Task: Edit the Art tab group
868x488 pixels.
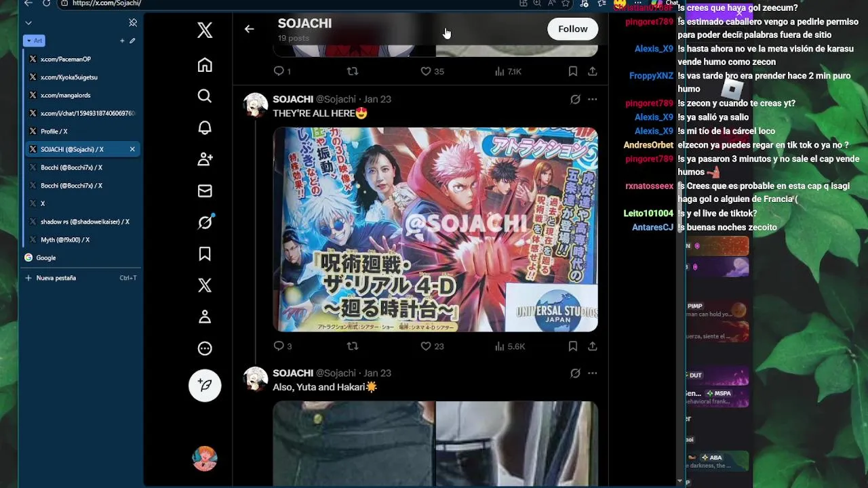Action: tap(132, 41)
